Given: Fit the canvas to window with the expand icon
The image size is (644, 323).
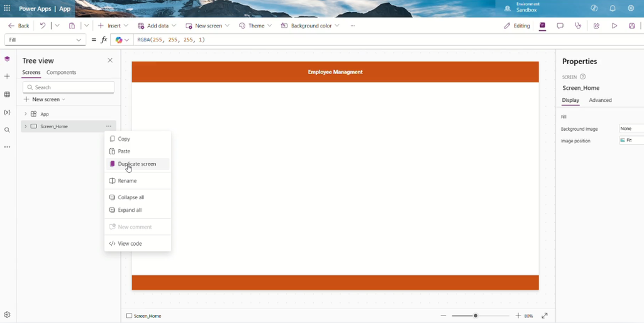Looking at the screenshot, I should click(545, 315).
